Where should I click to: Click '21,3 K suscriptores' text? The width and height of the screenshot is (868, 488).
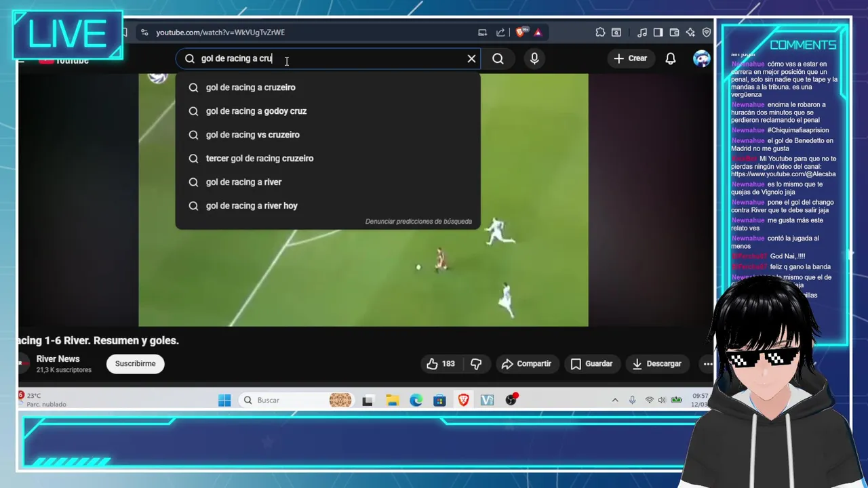(x=64, y=370)
